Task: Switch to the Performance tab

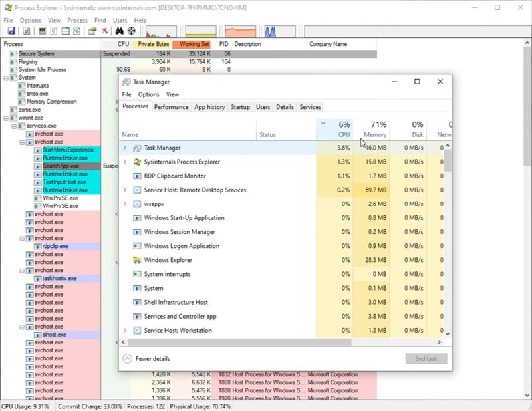Action: (172, 107)
